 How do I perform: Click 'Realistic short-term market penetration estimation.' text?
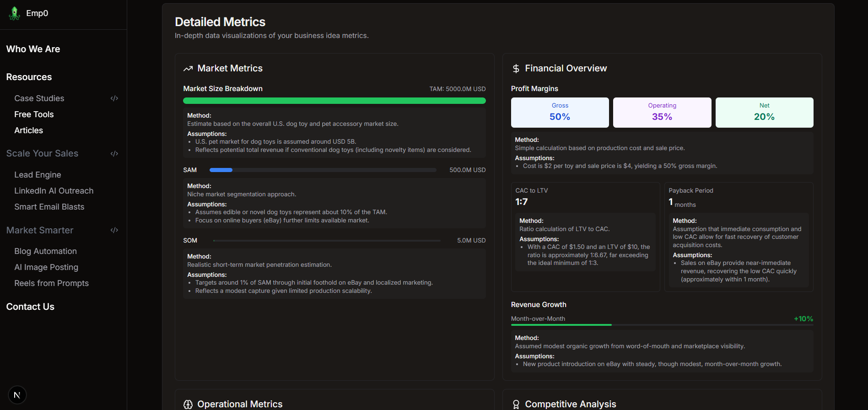point(259,265)
